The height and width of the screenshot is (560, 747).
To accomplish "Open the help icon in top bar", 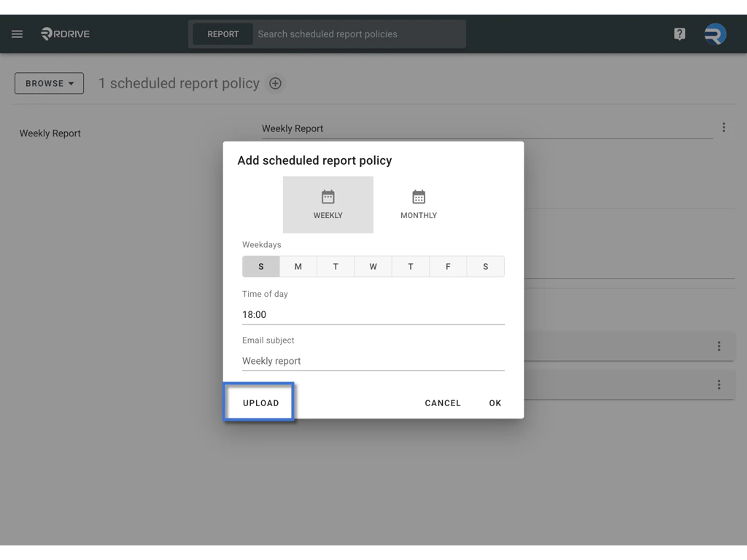I will tap(679, 34).
